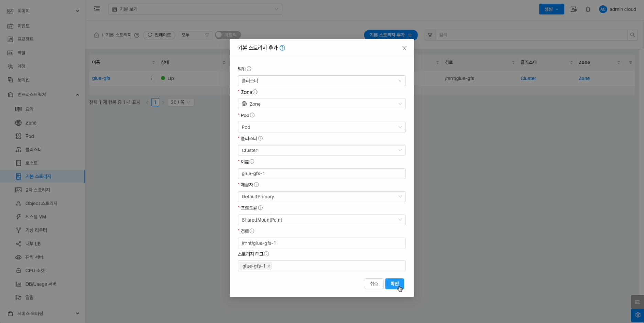Viewport: 644px width, 323px height.
Task: Click the 업데이트 refresh button
Action: click(159, 35)
